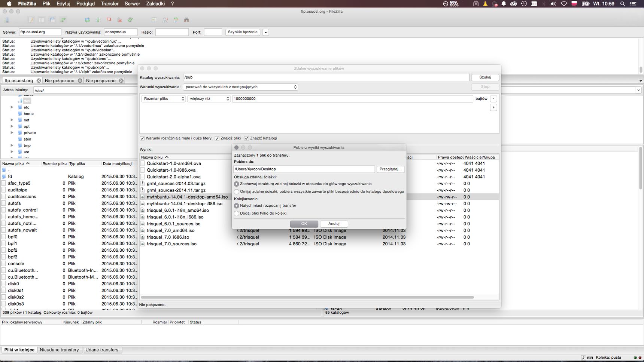Click OK in download dialog
644x362 pixels.
[304, 224]
